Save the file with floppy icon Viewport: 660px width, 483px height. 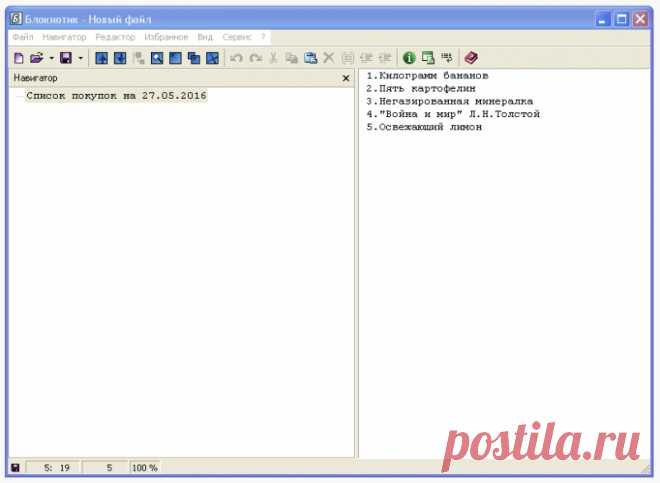pyautogui.click(x=66, y=58)
